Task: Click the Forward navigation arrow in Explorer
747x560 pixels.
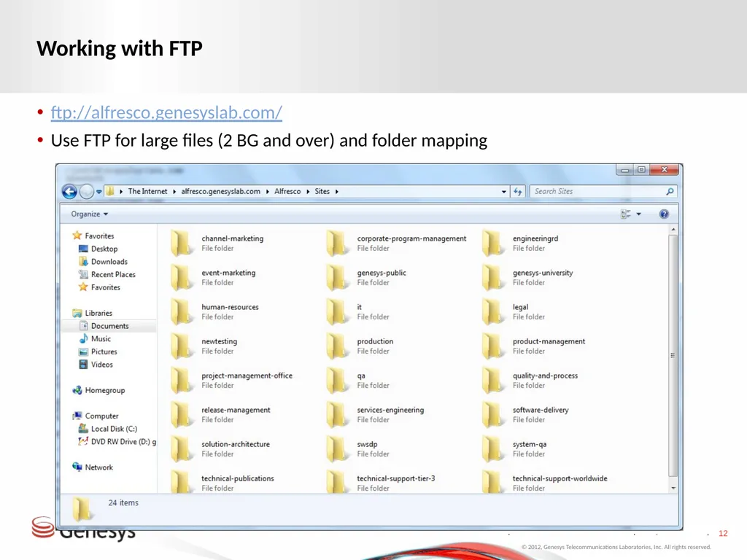Action: [87, 192]
